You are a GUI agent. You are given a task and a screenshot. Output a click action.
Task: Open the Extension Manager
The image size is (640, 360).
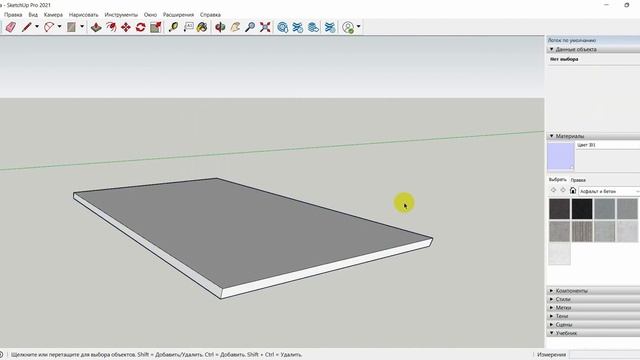[x=330, y=27]
